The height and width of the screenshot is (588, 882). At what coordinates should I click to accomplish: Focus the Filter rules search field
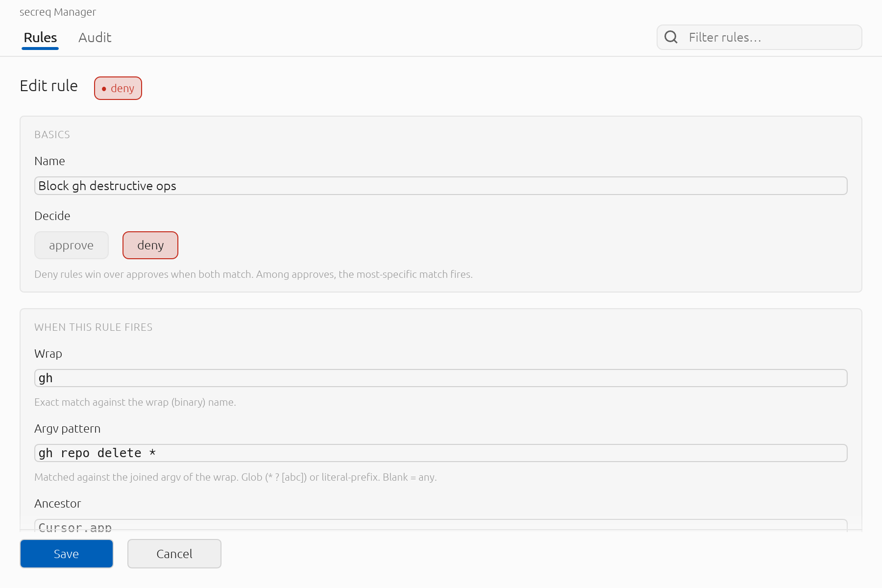click(x=759, y=37)
